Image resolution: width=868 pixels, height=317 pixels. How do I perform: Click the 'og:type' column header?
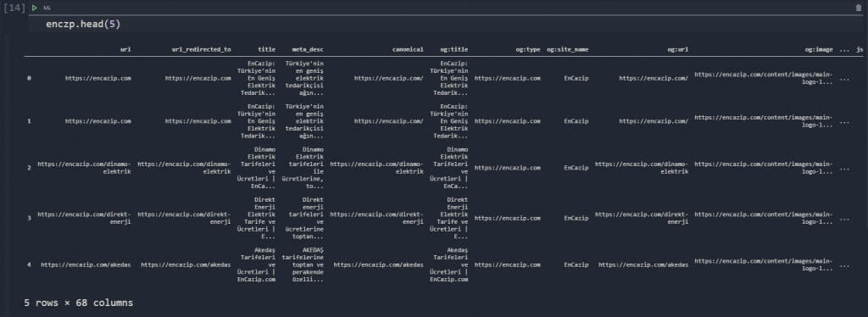click(x=528, y=49)
